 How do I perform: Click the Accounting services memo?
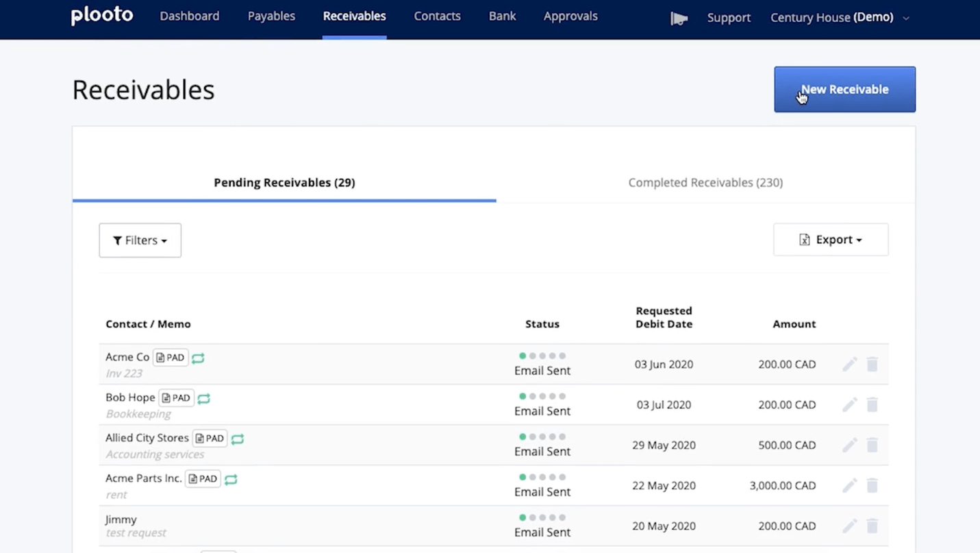coord(155,454)
